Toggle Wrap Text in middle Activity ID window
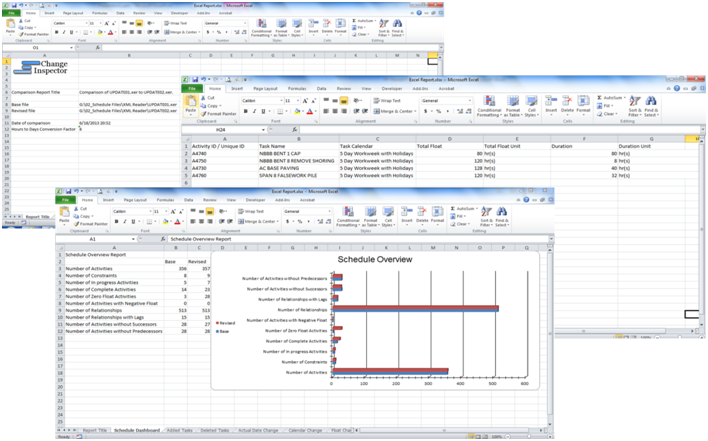 pyautogui.click(x=388, y=101)
